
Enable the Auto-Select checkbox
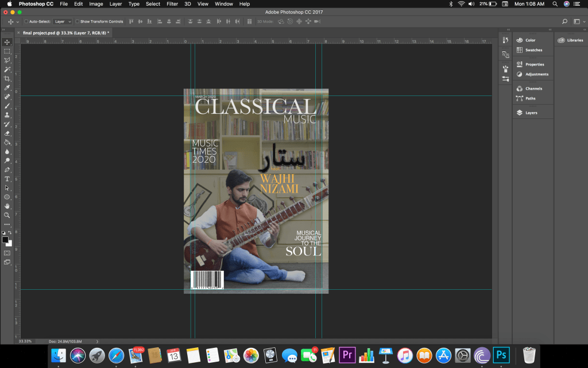(x=26, y=21)
